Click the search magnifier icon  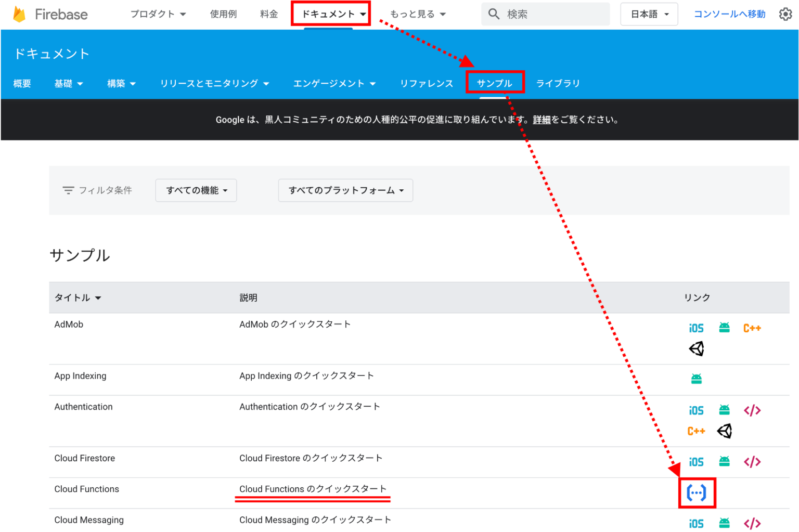tap(493, 14)
